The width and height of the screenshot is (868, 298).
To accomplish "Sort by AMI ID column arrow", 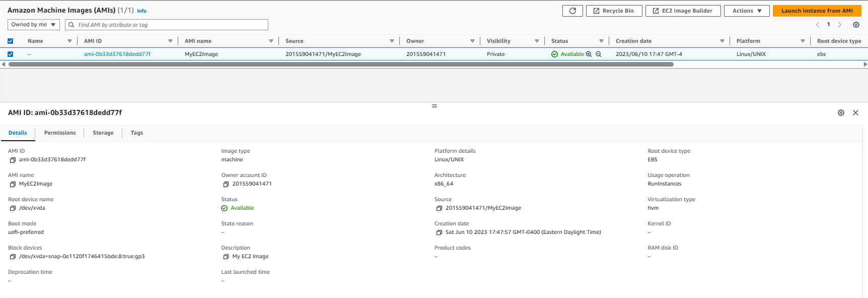I will pyautogui.click(x=170, y=41).
